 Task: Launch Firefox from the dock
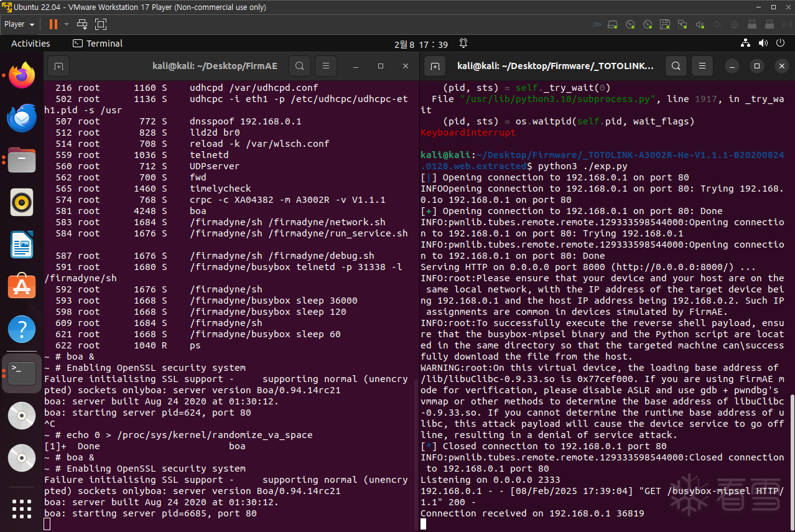pyautogui.click(x=22, y=76)
